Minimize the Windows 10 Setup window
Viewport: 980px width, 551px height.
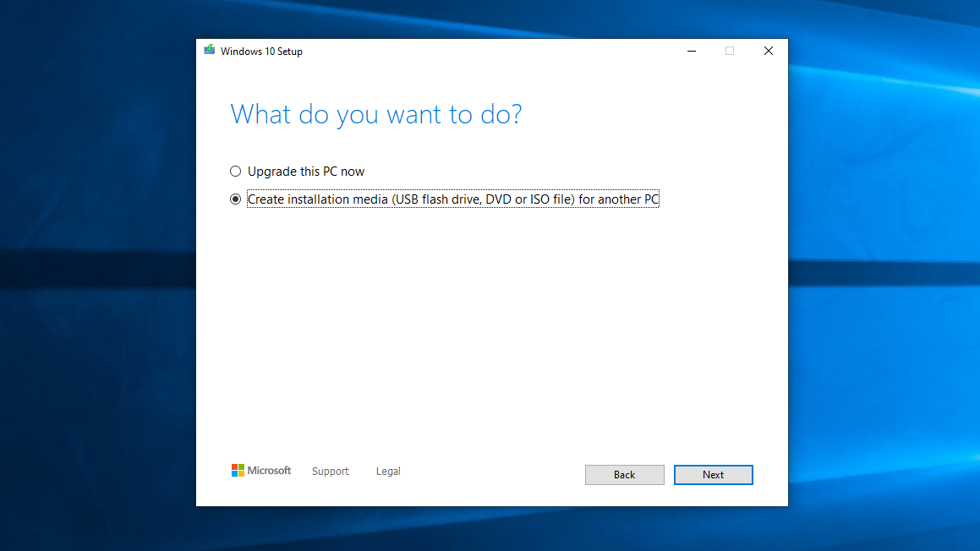point(691,51)
